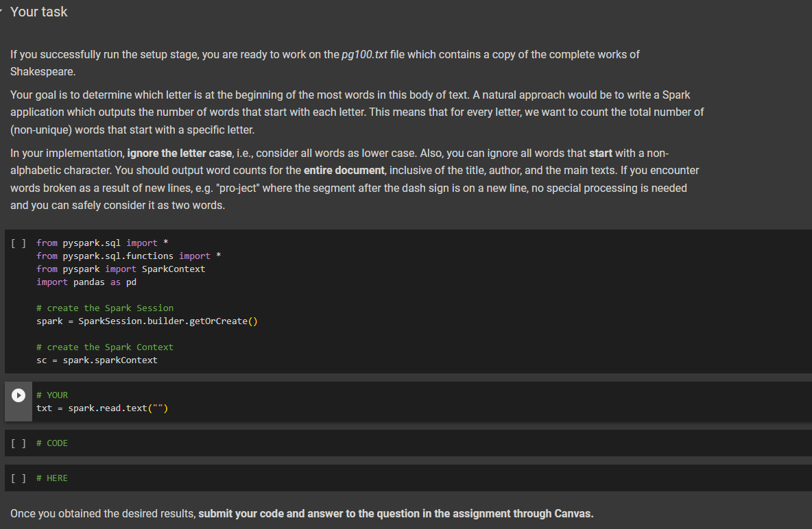The image size is (812, 529).
Task: Click the run bracket on the "# CODE" cell
Action: [x=17, y=443]
